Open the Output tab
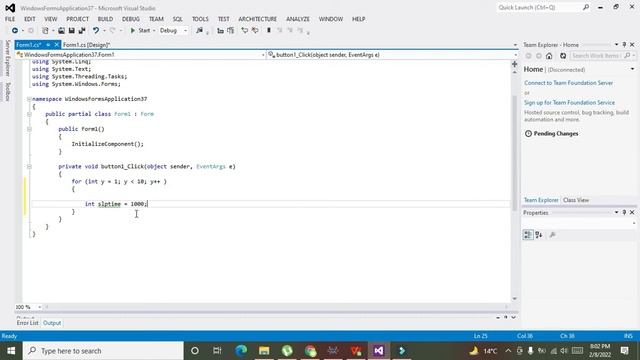The image size is (640, 360). tap(52, 323)
